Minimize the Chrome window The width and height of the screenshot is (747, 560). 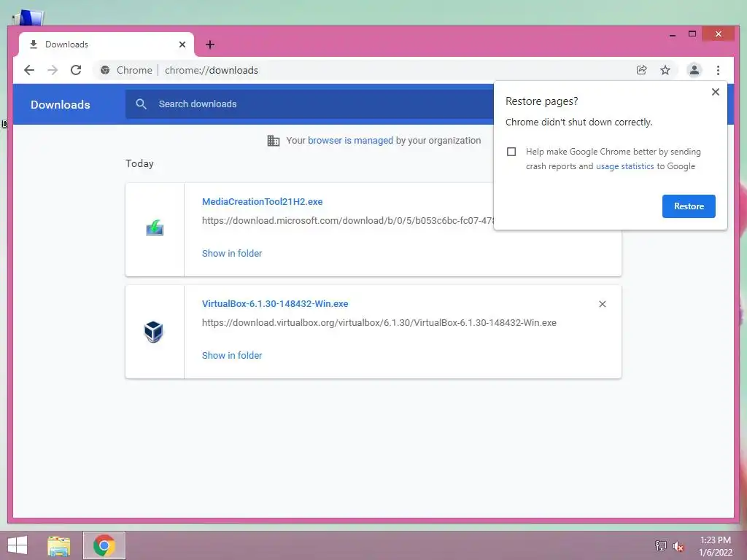point(673,34)
